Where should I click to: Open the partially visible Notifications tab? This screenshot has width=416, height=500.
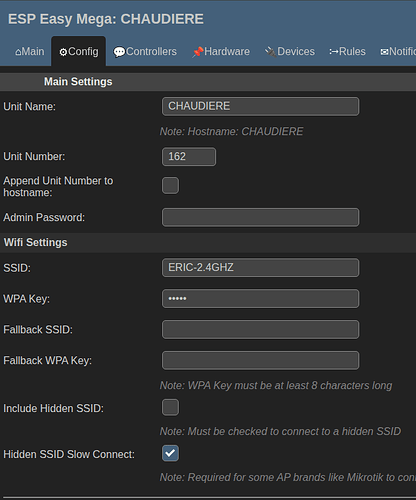[398, 52]
